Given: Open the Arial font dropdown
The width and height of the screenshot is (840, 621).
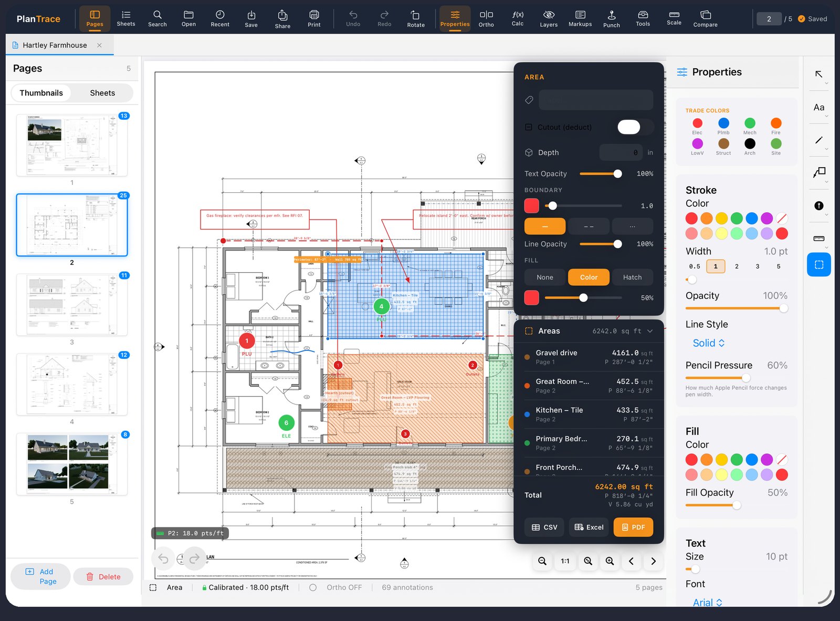Looking at the screenshot, I should 708,602.
